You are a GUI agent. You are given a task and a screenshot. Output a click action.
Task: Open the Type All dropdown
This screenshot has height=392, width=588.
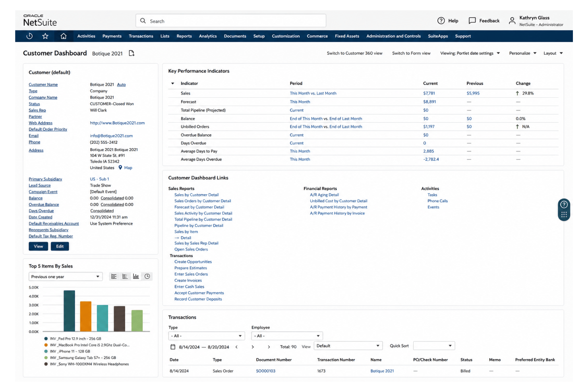coord(207,336)
